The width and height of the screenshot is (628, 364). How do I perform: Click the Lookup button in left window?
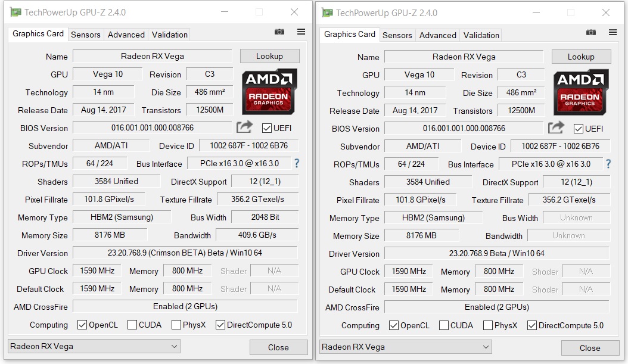tap(269, 56)
